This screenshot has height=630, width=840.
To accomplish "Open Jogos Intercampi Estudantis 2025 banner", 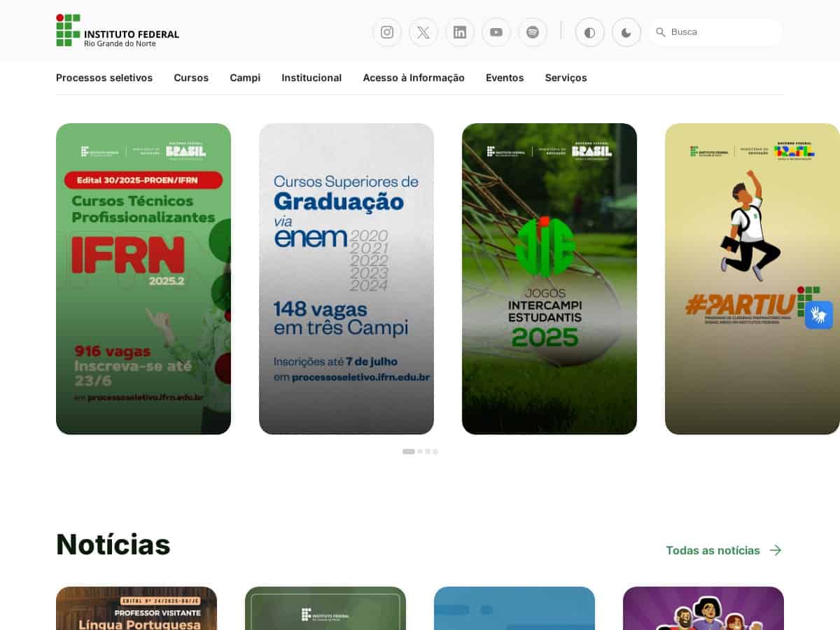I will coord(549,279).
